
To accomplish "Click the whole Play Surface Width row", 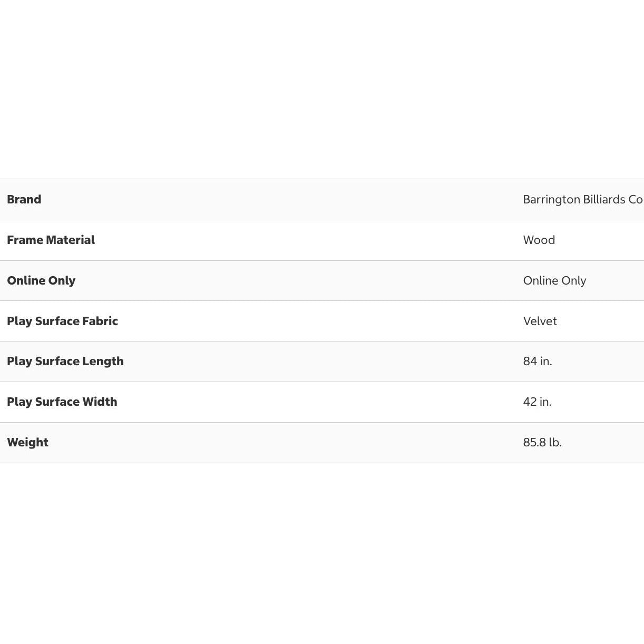I will pos(316,402).
